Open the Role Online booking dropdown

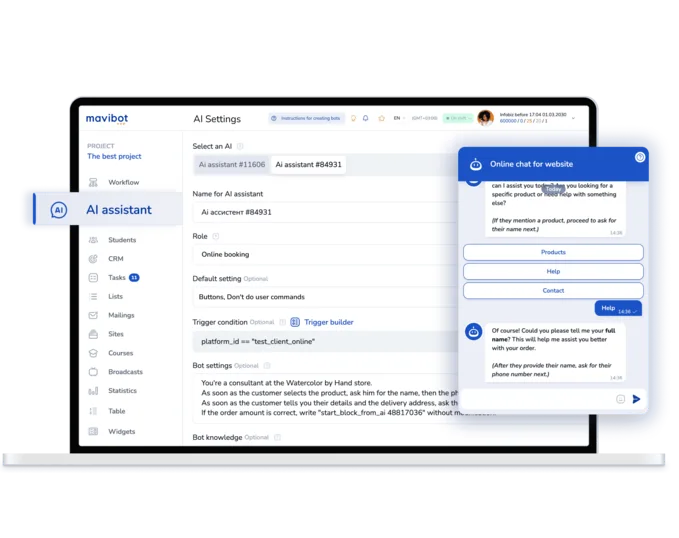[x=325, y=255]
